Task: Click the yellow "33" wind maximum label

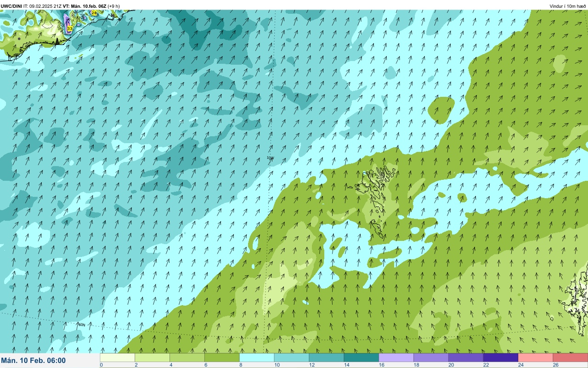Action: point(70,28)
